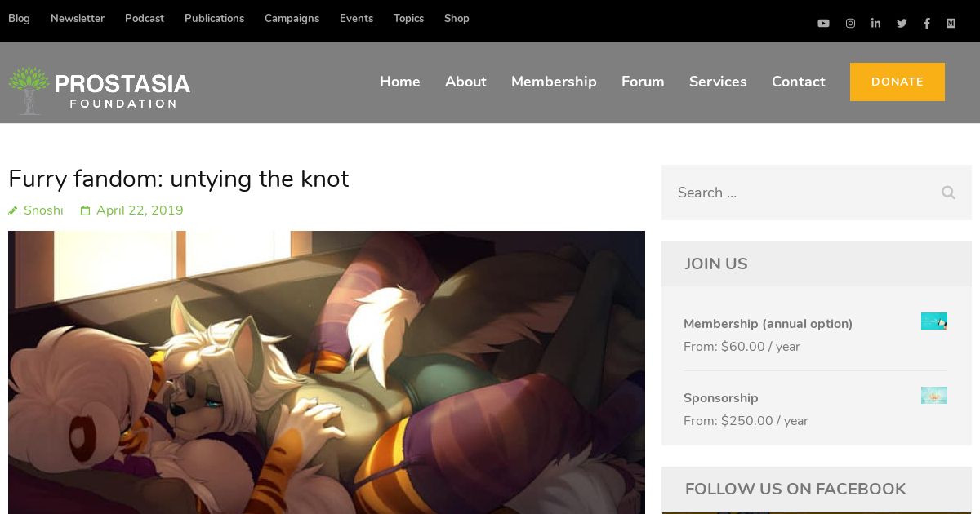Select Membership (annual option) product

coord(768,324)
